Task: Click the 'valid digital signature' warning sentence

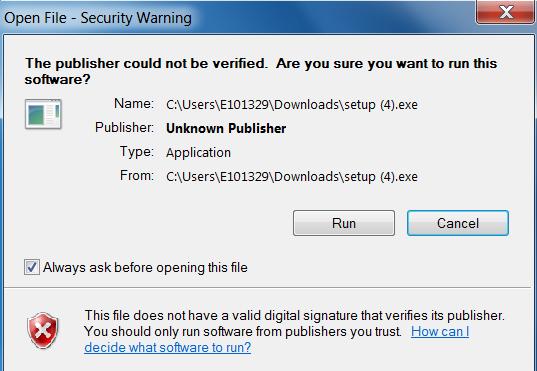Action: pos(295,316)
